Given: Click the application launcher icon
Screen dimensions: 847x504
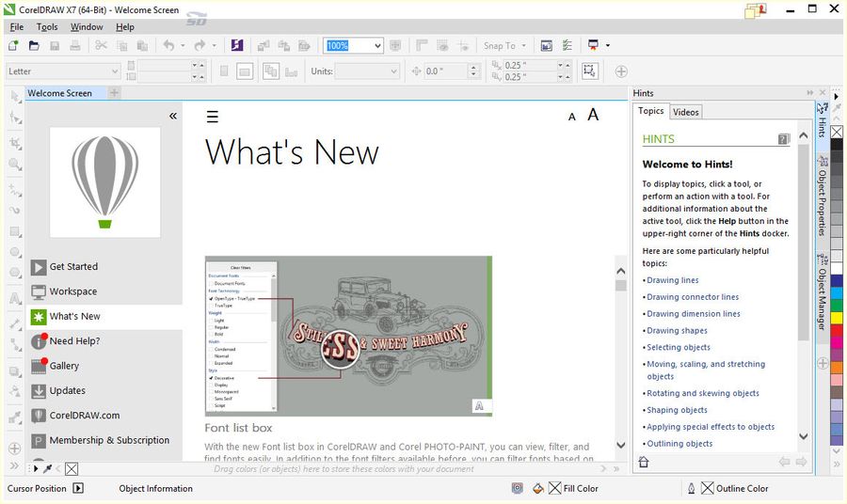Looking at the screenshot, I should pos(593,45).
